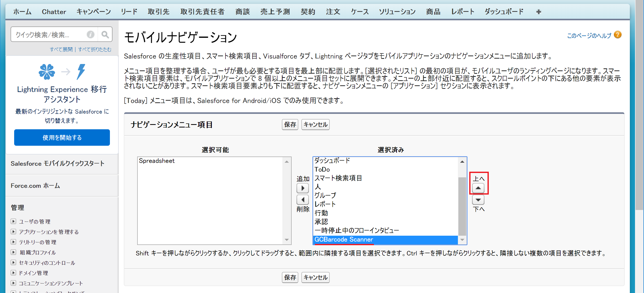Image resolution: width=644 pixels, height=293 pixels.
Task: Select 行動 in selected list
Action: (x=386, y=213)
